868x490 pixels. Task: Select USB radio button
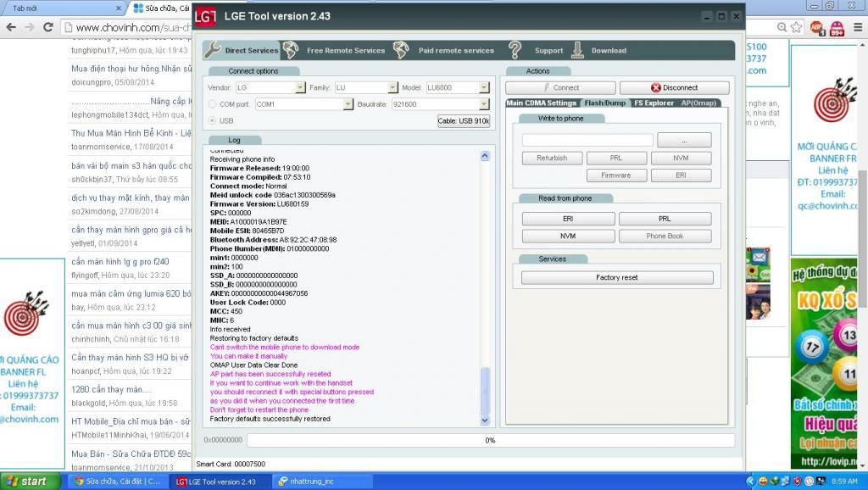point(212,120)
